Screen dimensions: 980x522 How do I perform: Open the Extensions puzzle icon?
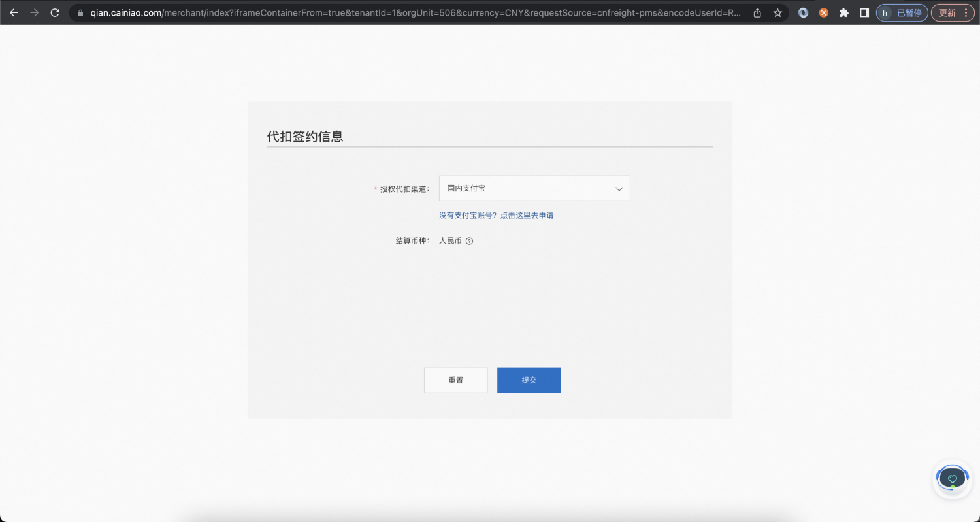844,12
